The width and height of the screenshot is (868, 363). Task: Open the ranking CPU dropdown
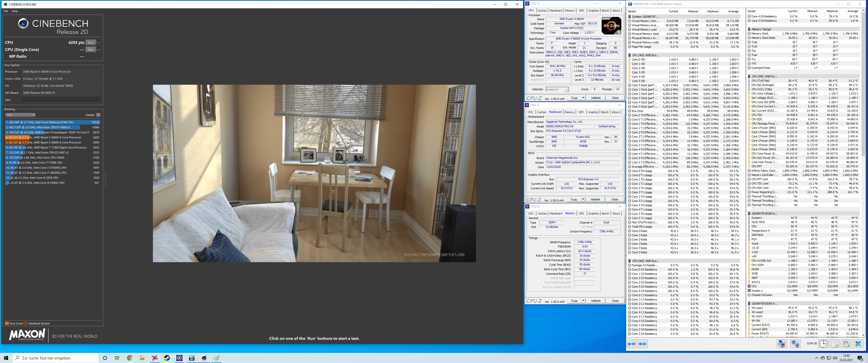pos(20,115)
